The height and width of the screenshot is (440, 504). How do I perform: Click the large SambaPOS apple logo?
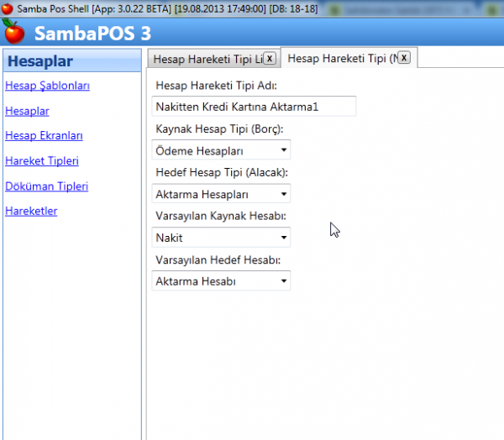(x=14, y=33)
